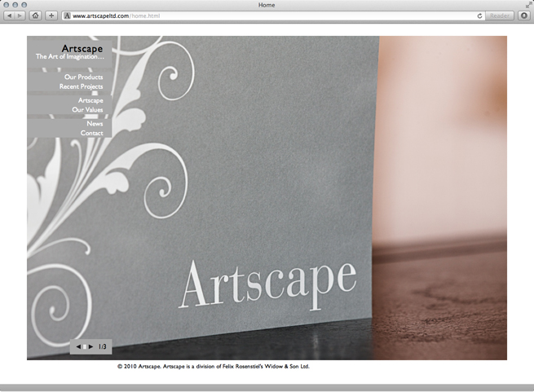This screenshot has height=392, width=534.
Task: Open the Our Values menu item
Action: tap(87, 110)
